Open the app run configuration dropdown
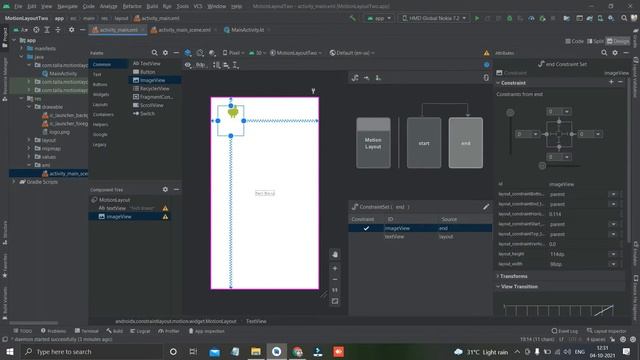Screen dimensions: 640x360 (379, 18)
